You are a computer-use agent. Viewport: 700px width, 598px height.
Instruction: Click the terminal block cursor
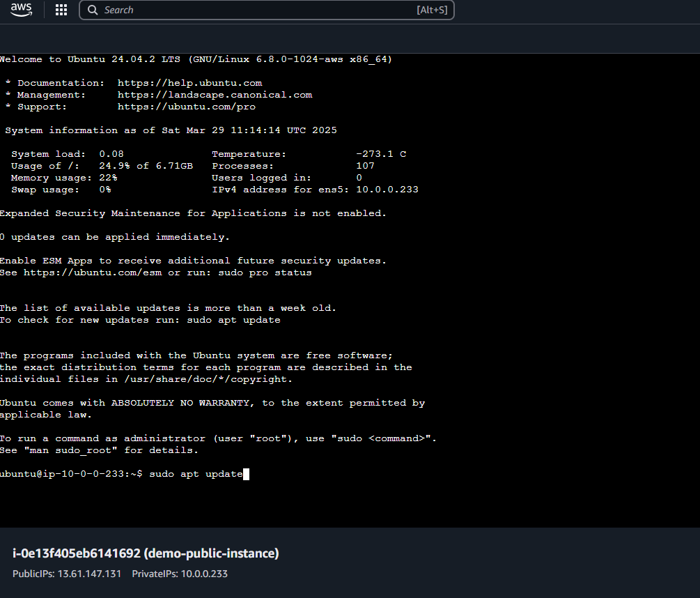click(x=246, y=474)
